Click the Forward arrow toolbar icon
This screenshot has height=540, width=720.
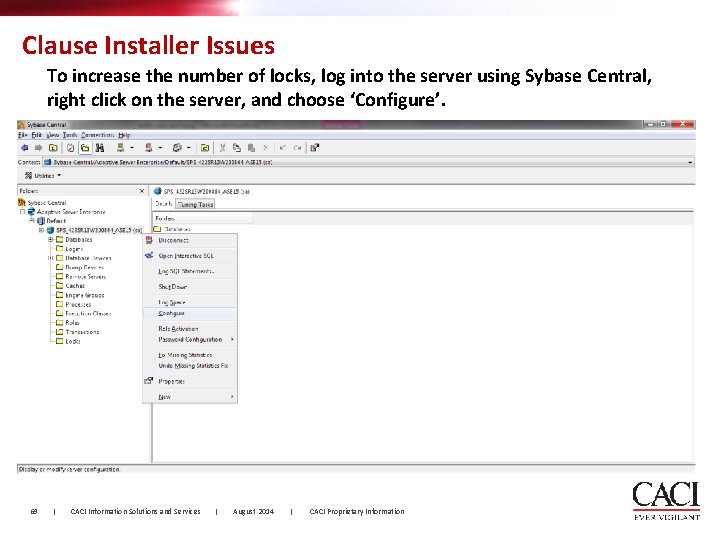click(39, 148)
